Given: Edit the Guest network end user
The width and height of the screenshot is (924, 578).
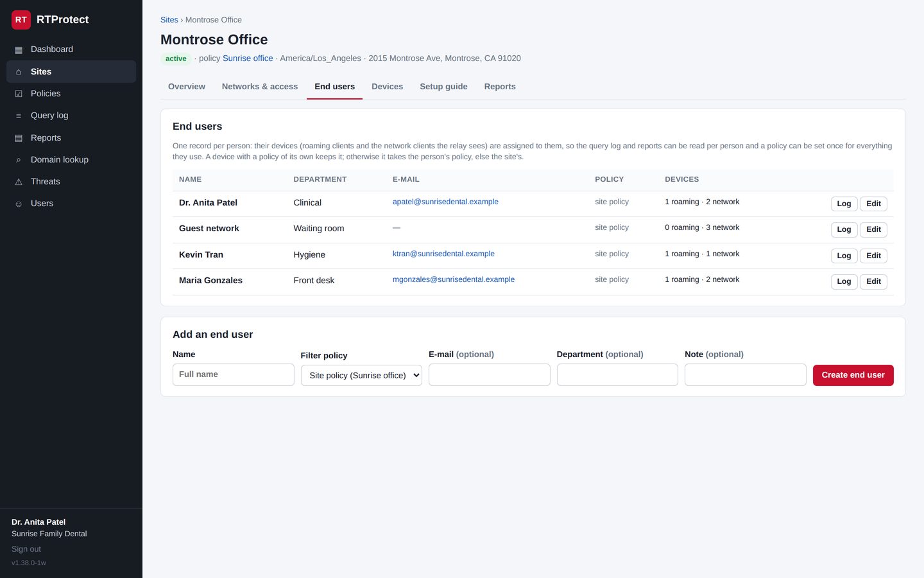Looking at the screenshot, I should [874, 229].
